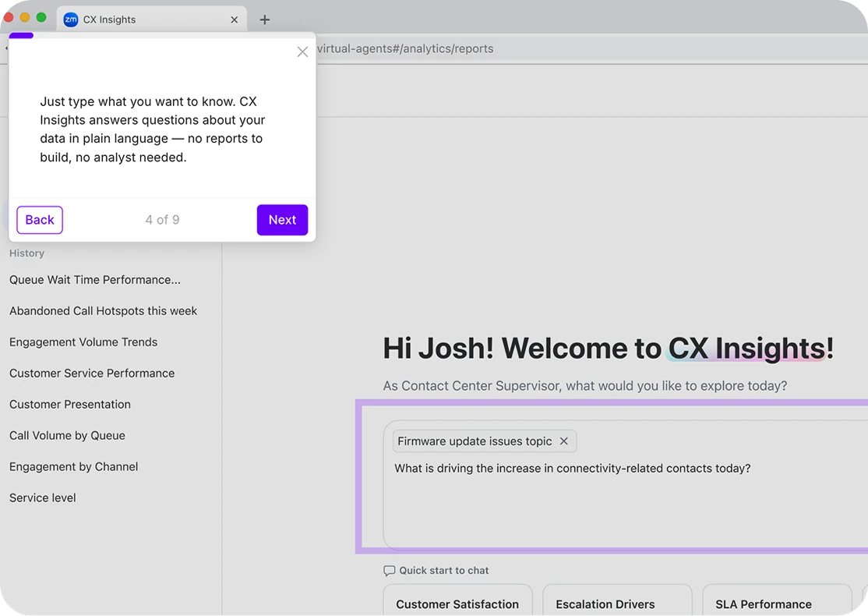This screenshot has height=616, width=868.
Task: Open Abandoned Call Hotspots this week history item
Action: tap(103, 311)
